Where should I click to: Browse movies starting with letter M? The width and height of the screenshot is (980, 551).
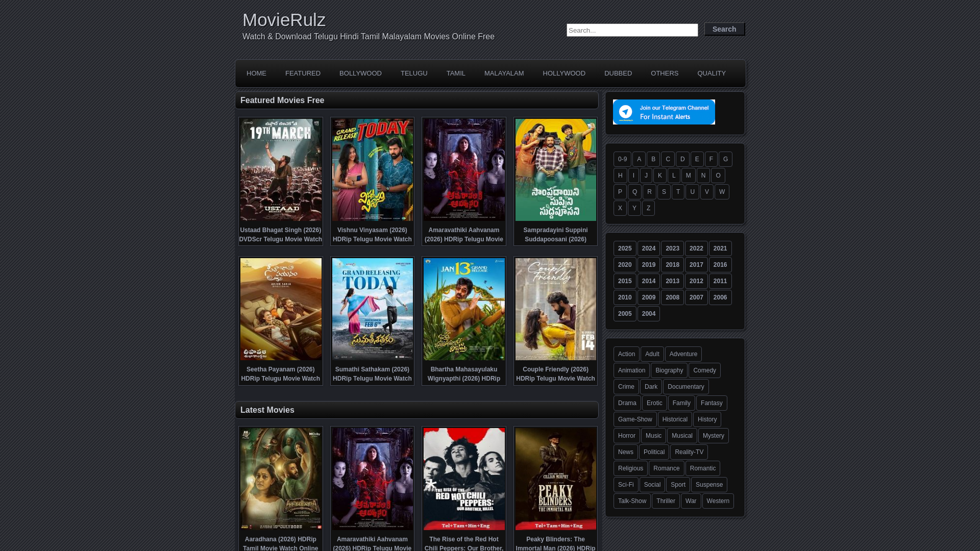click(688, 176)
